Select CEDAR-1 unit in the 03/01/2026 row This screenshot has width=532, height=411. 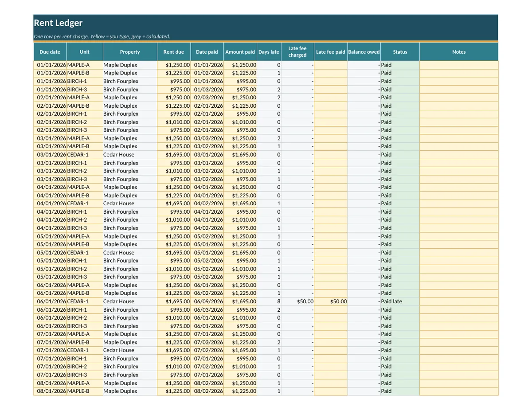point(85,155)
